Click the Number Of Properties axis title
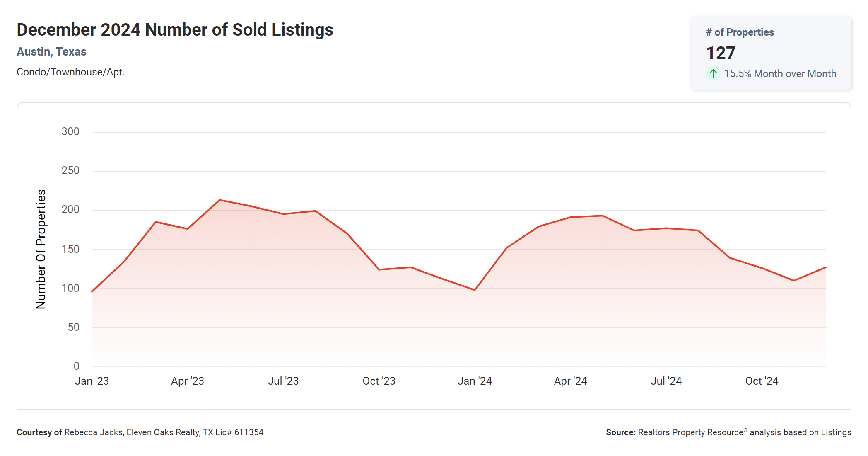This screenshot has width=868, height=456. 41,249
